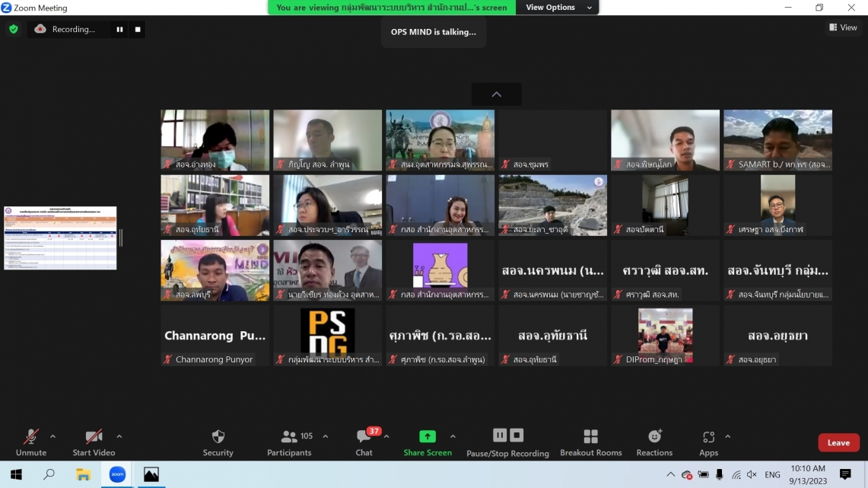The height and width of the screenshot is (488, 868).
Task: Expand chat options arrow
Action: [x=386, y=436]
